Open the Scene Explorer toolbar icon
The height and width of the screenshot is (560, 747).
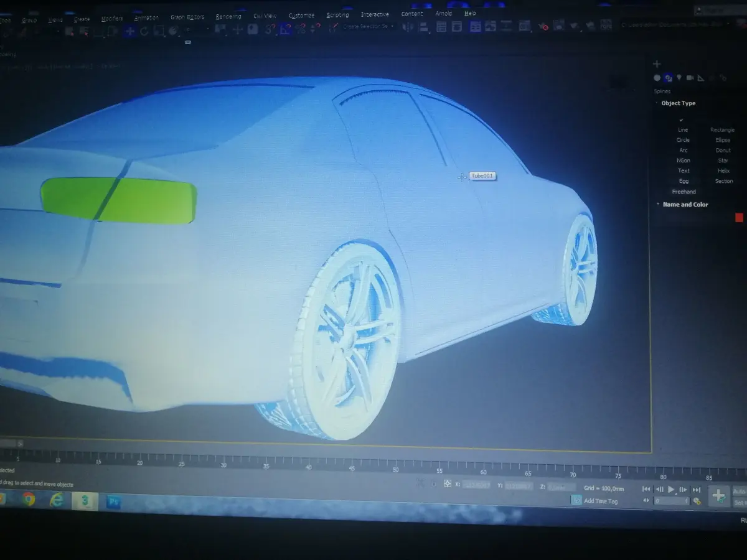click(x=441, y=27)
